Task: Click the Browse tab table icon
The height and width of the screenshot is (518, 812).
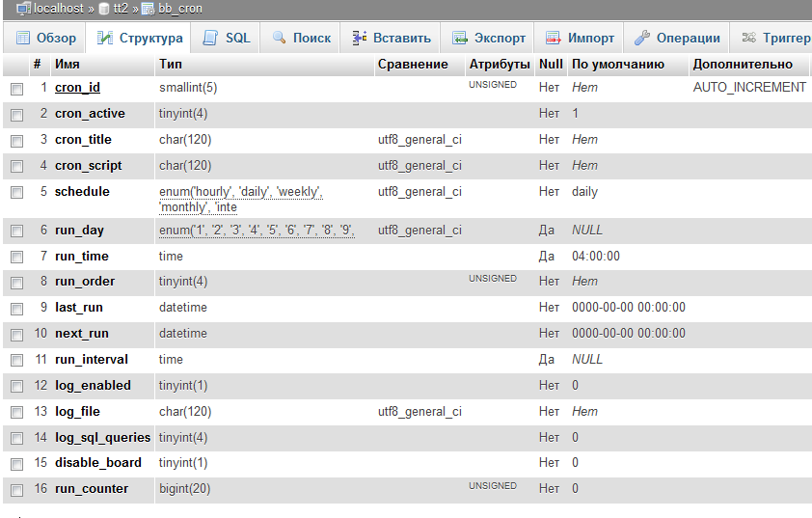Action: click(x=23, y=39)
